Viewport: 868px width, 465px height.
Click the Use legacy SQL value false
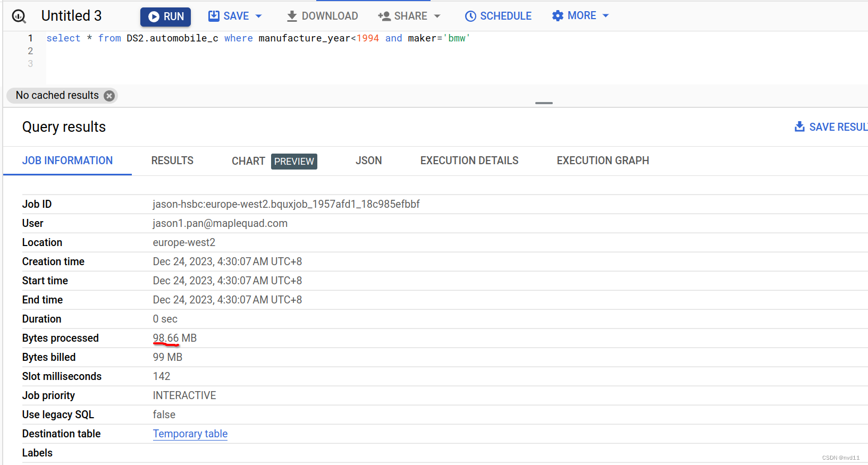click(164, 415)
